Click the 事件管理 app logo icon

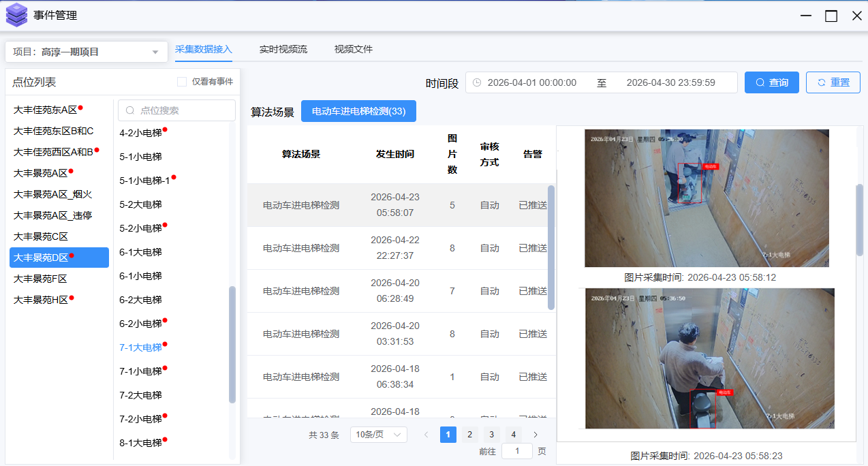(x=16, y=15)
